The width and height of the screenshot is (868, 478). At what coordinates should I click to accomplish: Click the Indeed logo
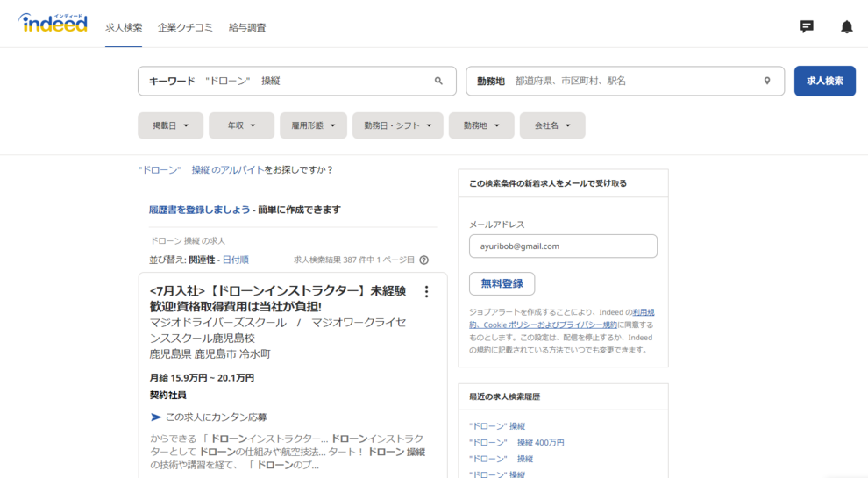[53, 24]
